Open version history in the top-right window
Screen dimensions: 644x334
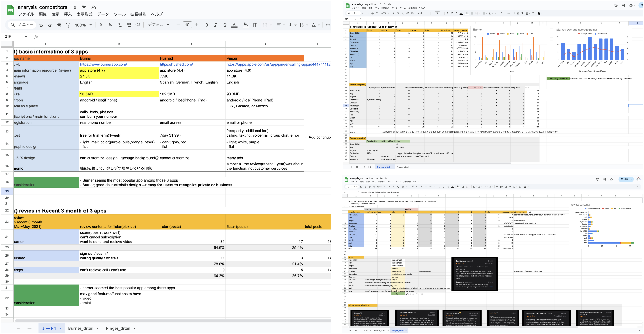tap(616, 5)
